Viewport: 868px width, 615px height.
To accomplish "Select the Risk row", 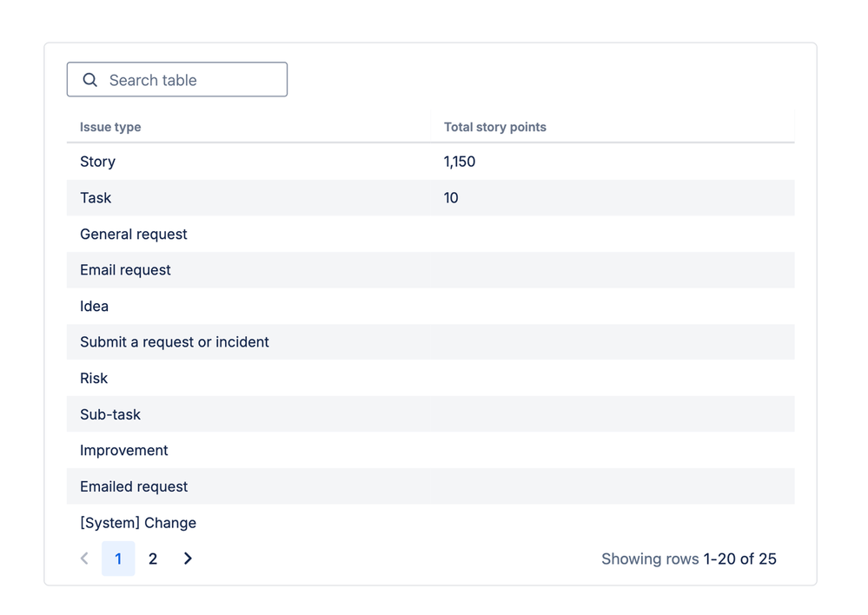I will (x=431, y=378).
